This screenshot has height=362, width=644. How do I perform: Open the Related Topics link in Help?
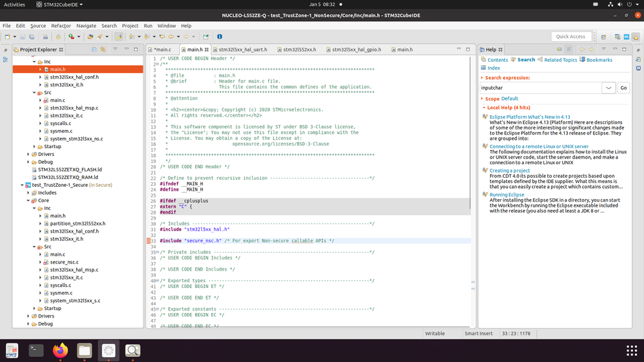[560, 60]
